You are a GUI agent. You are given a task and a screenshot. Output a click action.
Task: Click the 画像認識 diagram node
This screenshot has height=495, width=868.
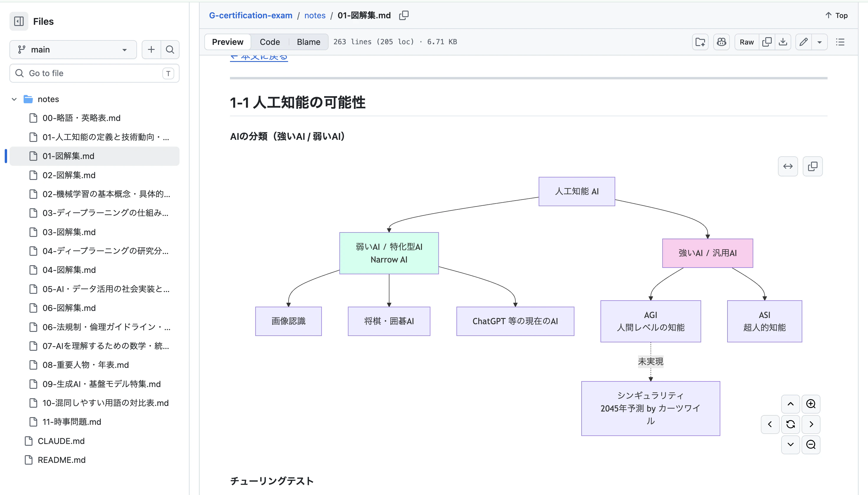pos(288,321)
